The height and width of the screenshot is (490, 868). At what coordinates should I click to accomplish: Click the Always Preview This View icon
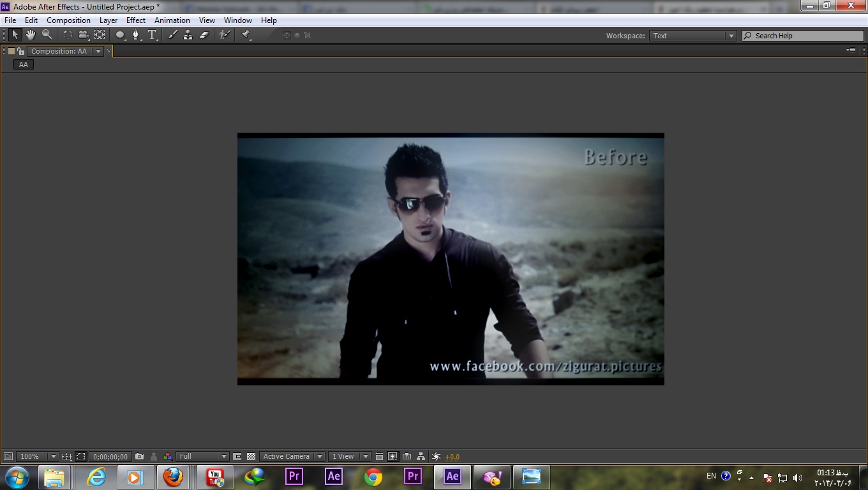[x=8, y=456]
